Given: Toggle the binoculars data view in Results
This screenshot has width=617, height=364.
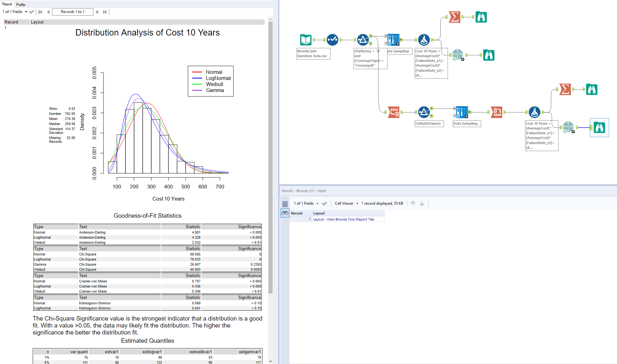Looking at the screenshot, I should click(285, 213).
